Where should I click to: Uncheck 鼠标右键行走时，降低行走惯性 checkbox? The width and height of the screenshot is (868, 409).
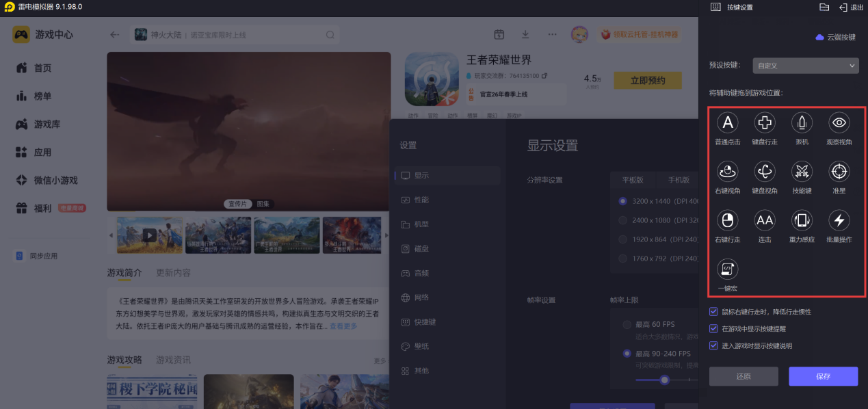(x=713, y=312)
